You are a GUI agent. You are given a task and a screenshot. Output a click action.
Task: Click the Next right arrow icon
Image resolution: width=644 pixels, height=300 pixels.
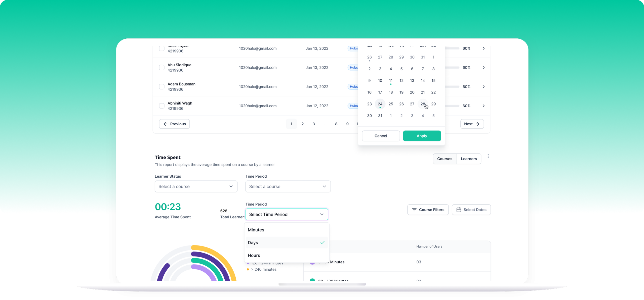(477, 124)
